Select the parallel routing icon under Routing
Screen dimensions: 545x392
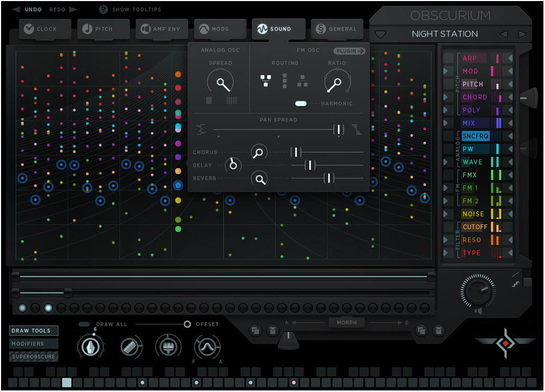click(266, 81)
